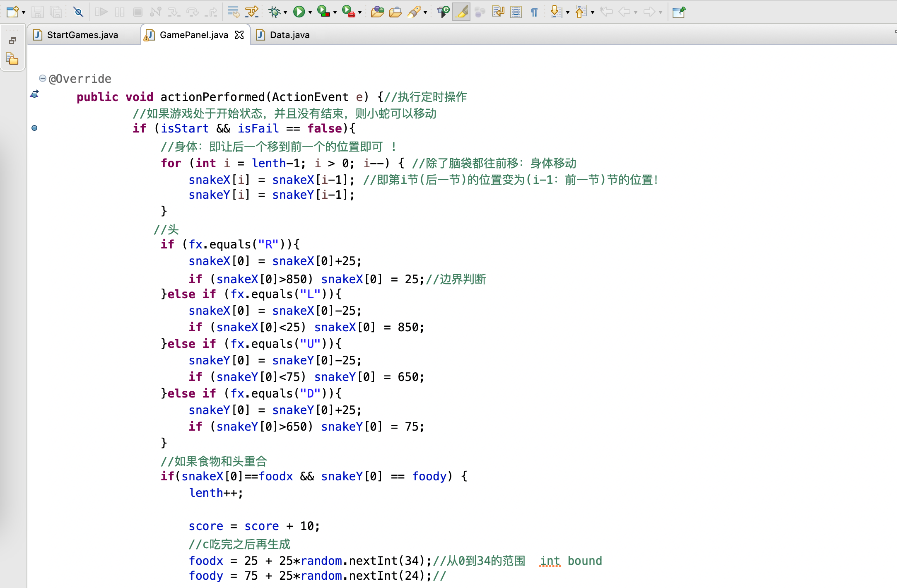
Task: Click the Step Over icon
Action: 193,12
